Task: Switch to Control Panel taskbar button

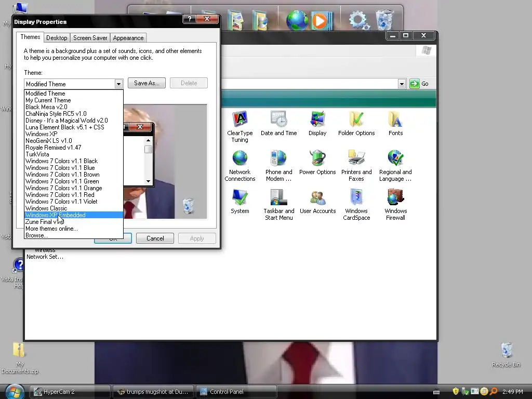Action: pyautogui.click(x=236, y=392)
